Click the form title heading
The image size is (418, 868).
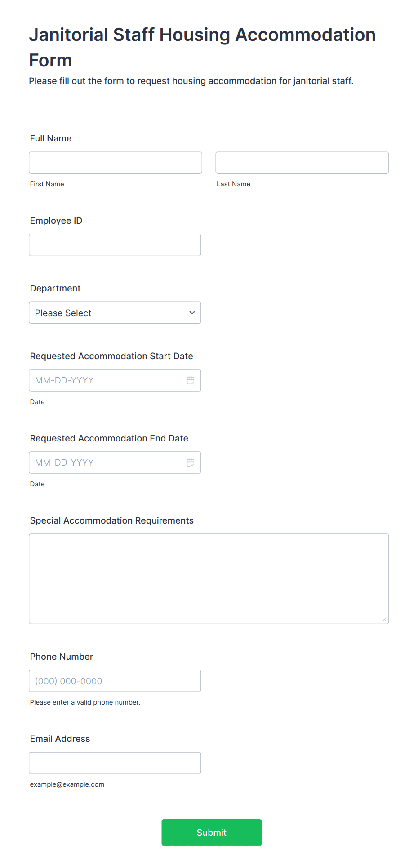[202, 47]
